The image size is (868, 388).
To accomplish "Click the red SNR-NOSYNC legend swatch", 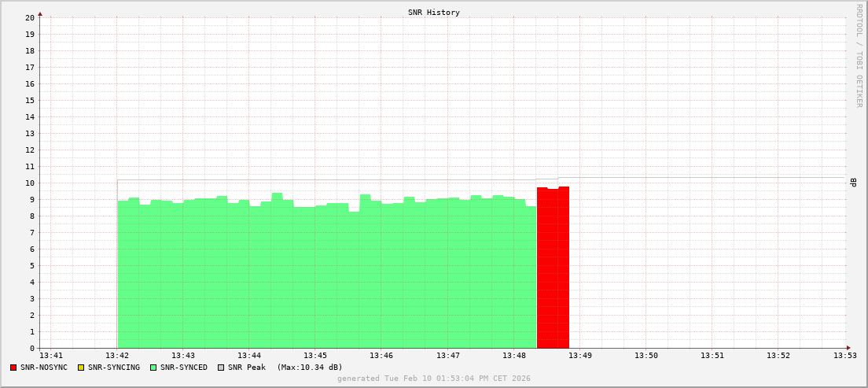I will point(13,368).
